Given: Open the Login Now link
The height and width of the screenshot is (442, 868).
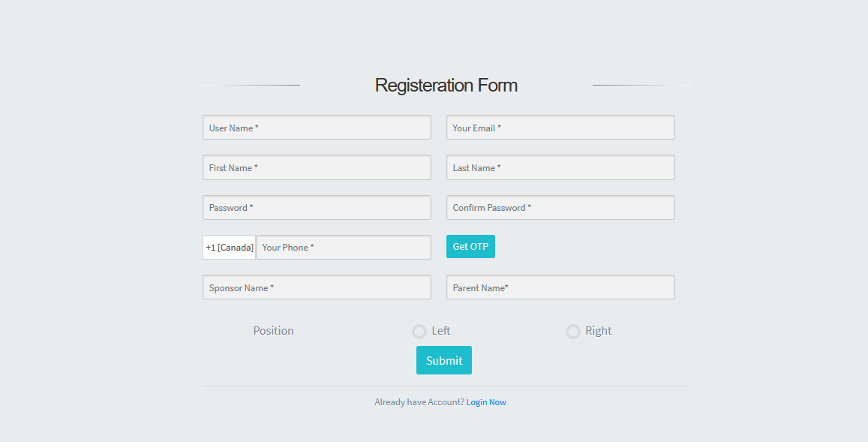Looking at the screenshot, I should click(486, 402).
